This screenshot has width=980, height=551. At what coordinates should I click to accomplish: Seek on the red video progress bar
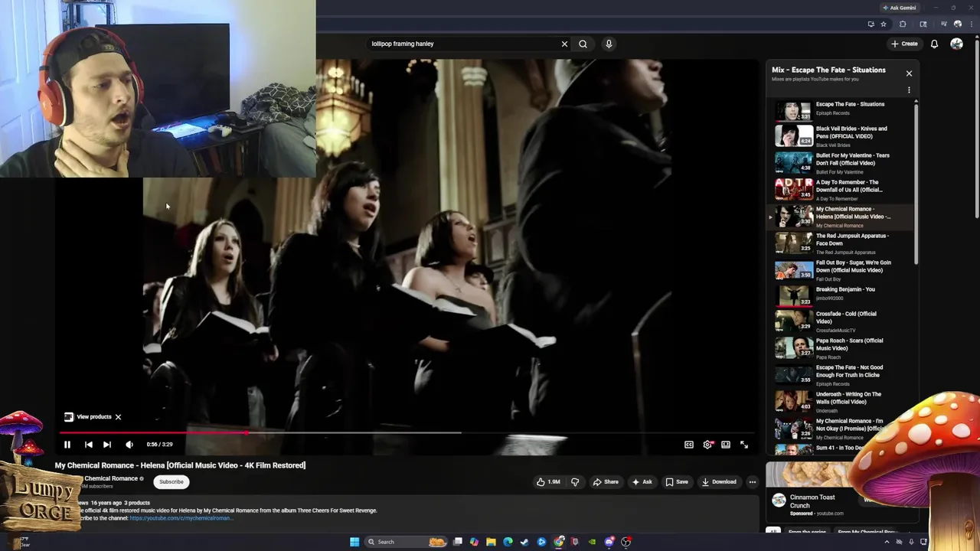click(x=407, y=433)
